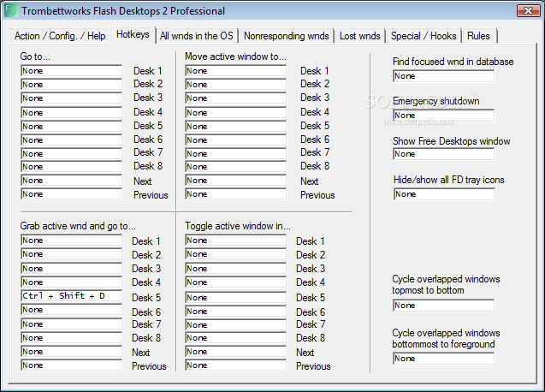This screenshot has width=545, height=392.
Task: Focus Move active window to Desk 8 field
Action: pyautogui.click(x=236, y=167)
